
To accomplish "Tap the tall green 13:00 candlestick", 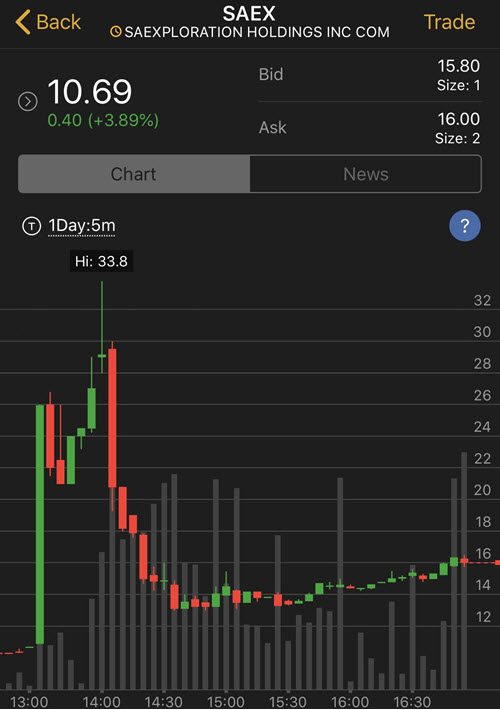I will pos(40,524).
